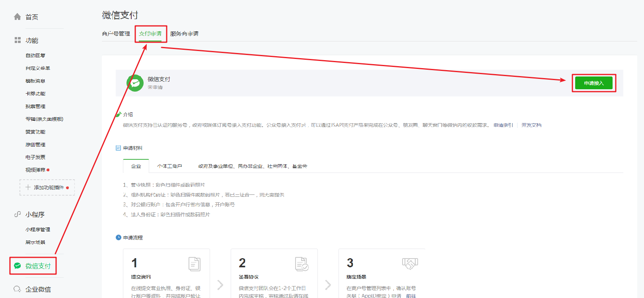Go to 小程序管理 in the sidebar
Viewport: 644px width, 298px height.
coord(38,229)
